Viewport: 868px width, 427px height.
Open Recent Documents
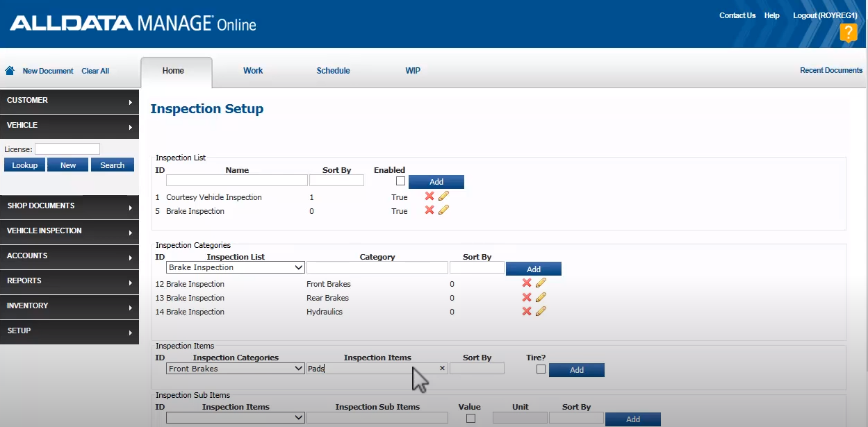[831, 70]
